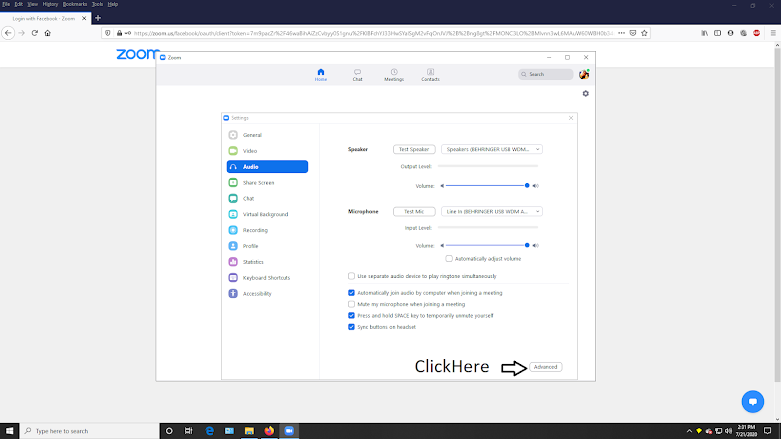Bookmark this page with star icon
781x439 pixels.
coord(644,33)
